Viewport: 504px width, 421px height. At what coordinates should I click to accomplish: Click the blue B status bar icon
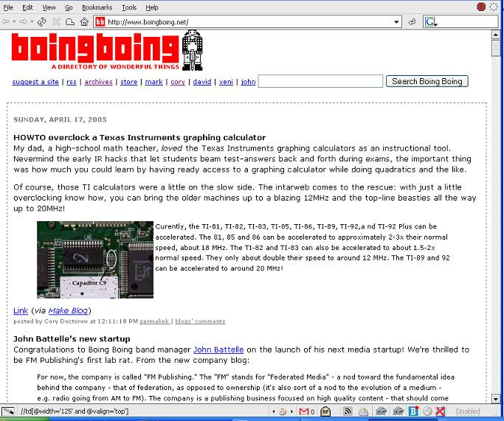coord(413,411)
